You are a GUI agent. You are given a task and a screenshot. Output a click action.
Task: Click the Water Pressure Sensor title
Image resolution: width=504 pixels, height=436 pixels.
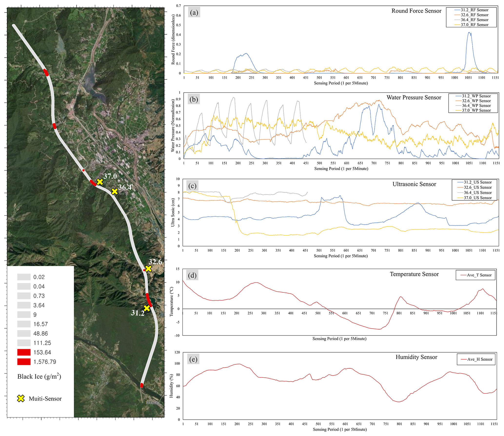[414, 98]
